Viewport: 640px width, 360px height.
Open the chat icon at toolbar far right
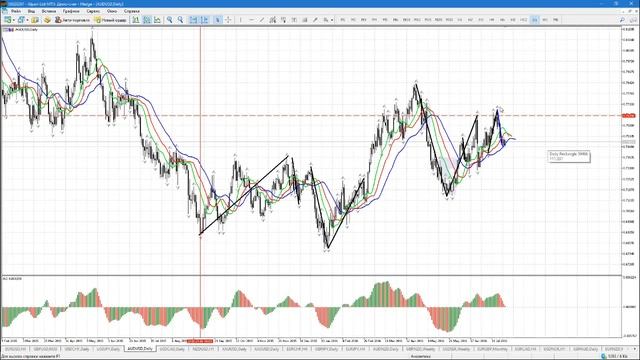[x=633, y=20]
